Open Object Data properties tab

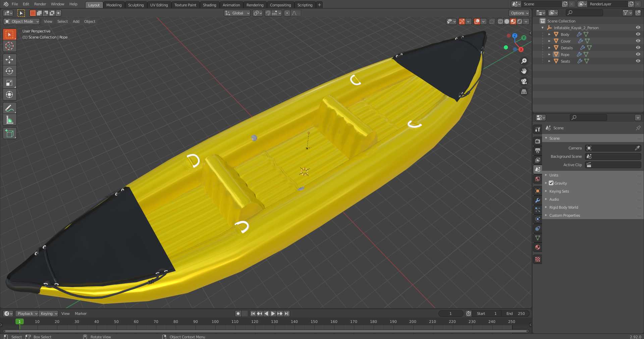538,238
